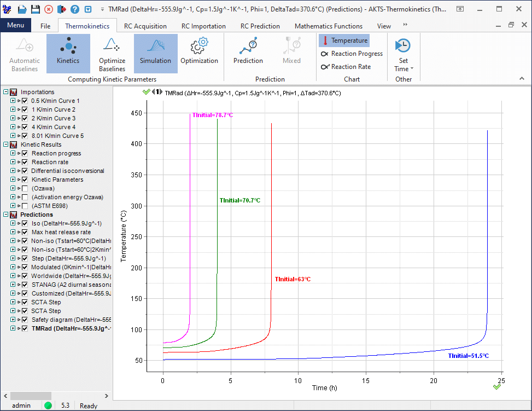Click the info icon in title bar
This screenshot has height=411, width=532.
(88, 9)
